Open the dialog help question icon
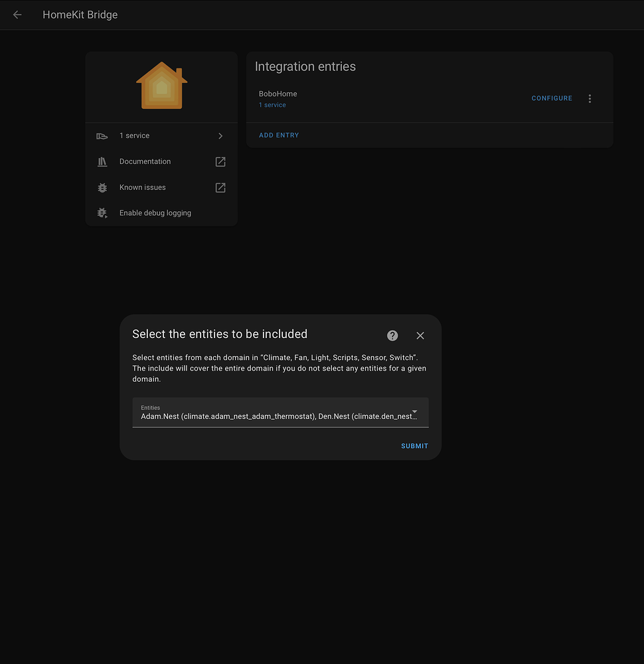 click(392, 335)
